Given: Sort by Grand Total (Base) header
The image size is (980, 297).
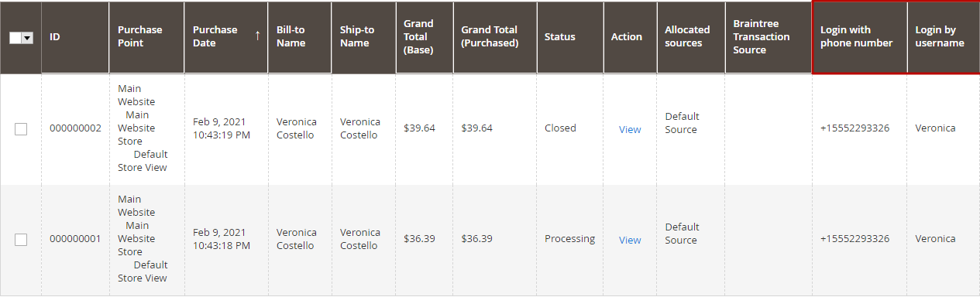Looking at the screenshot, I should pyautogui.click(x=425, y=37).
